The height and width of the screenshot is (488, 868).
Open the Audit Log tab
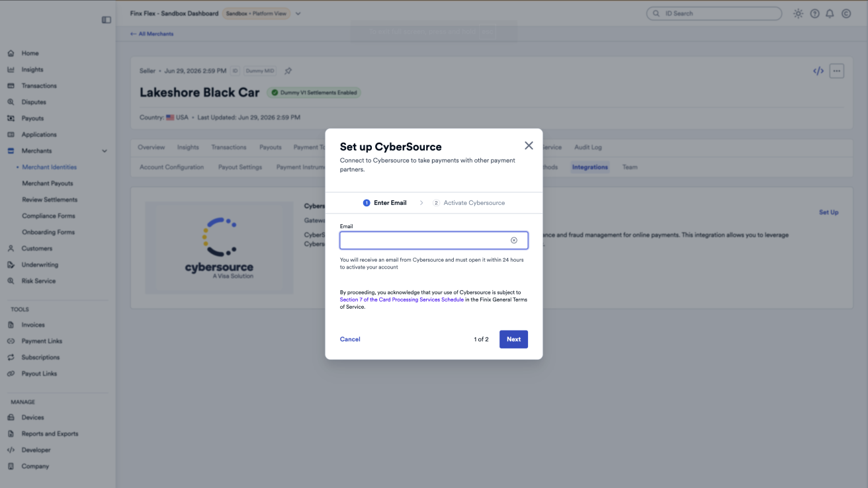(588, 147)
